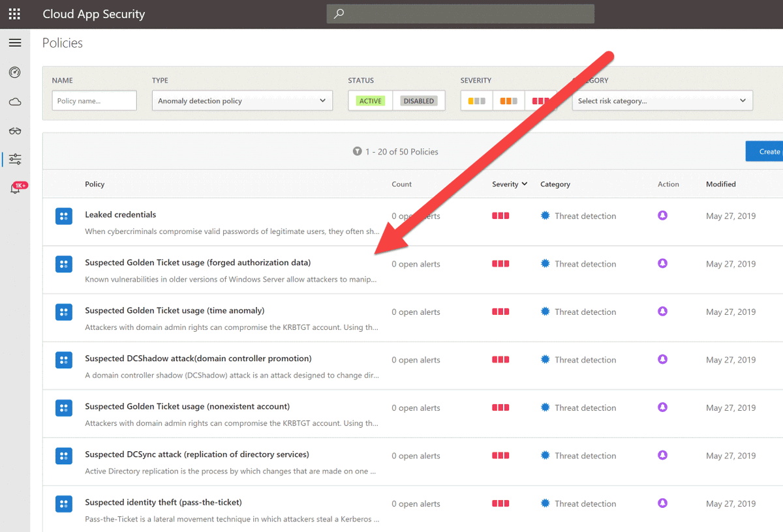
Task: Click the Policy name input field
Action: coord(94,100)
